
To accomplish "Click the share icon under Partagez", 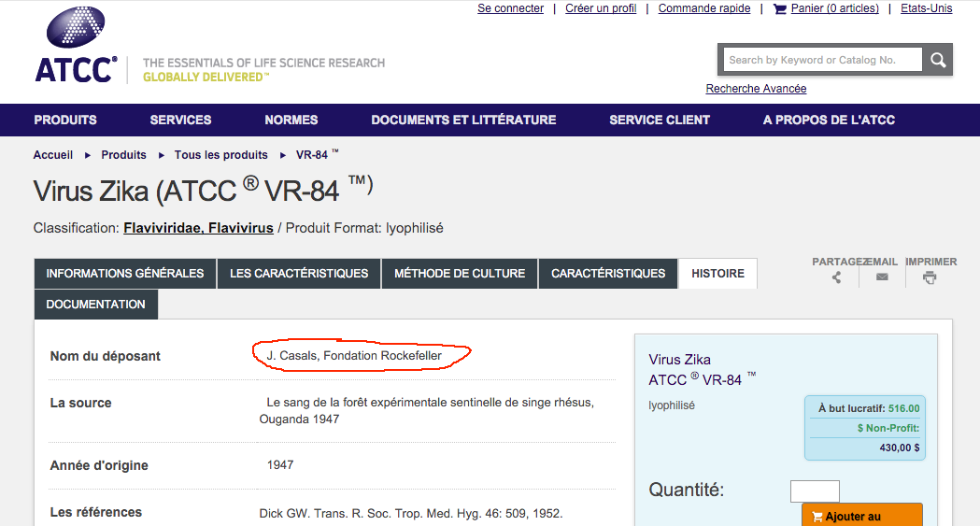I will pos(836,278).
